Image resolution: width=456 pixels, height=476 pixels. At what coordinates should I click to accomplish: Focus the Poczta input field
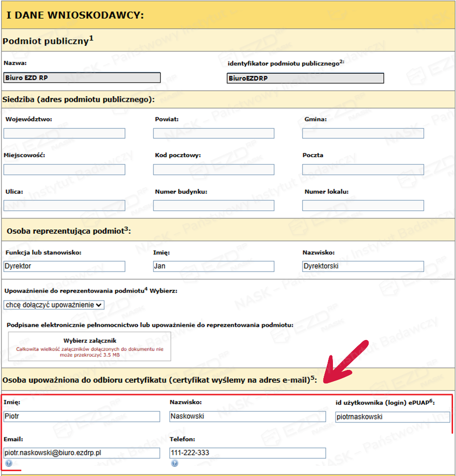tap(363, 170)
